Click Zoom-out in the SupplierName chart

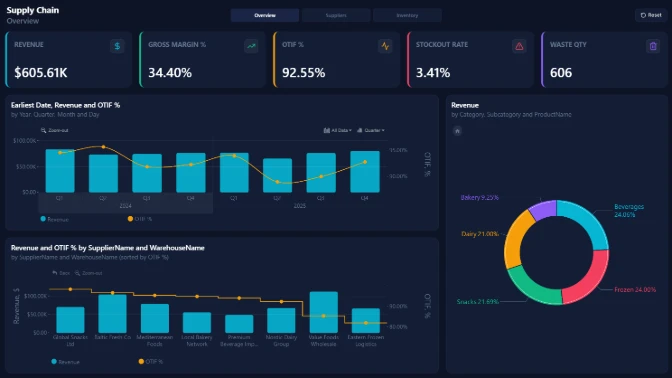88,273
